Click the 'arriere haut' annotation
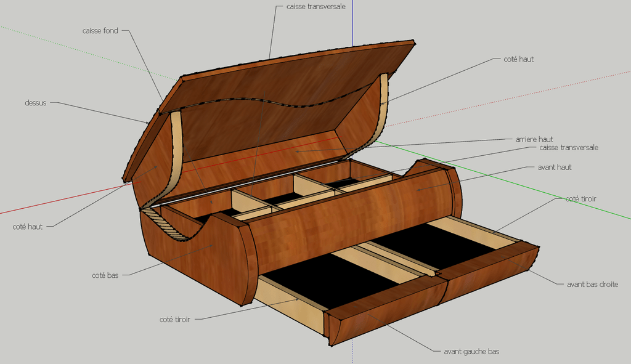The width and height of the screenshot is (631, 364). click(534, 139)
